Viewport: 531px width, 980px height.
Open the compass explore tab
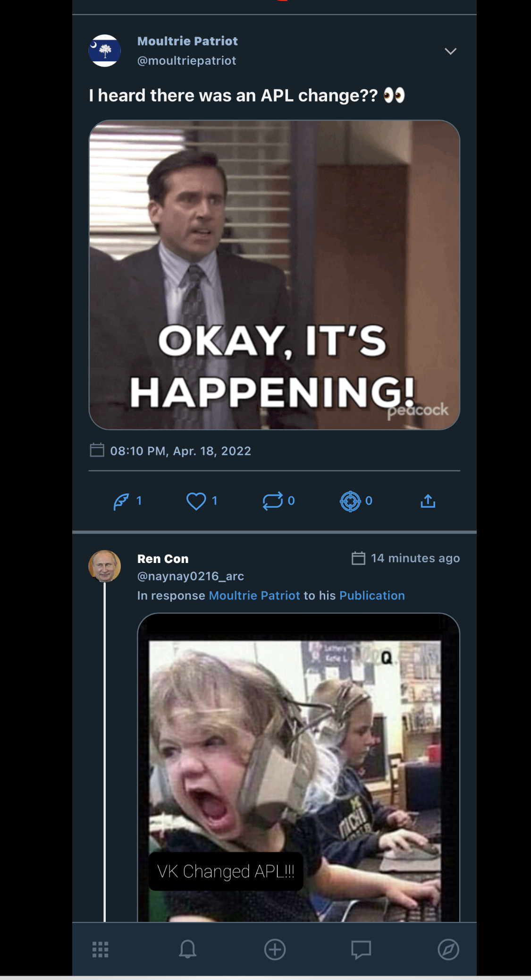[x=448, y=949]
